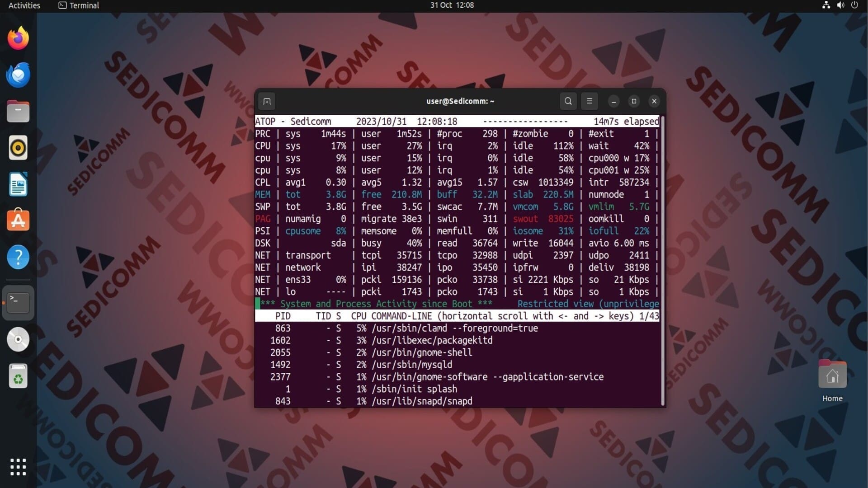The height and width of the screenshot is (488, 868).
Task: Click the free 210.8M memory value
Action: click(392, 194)
